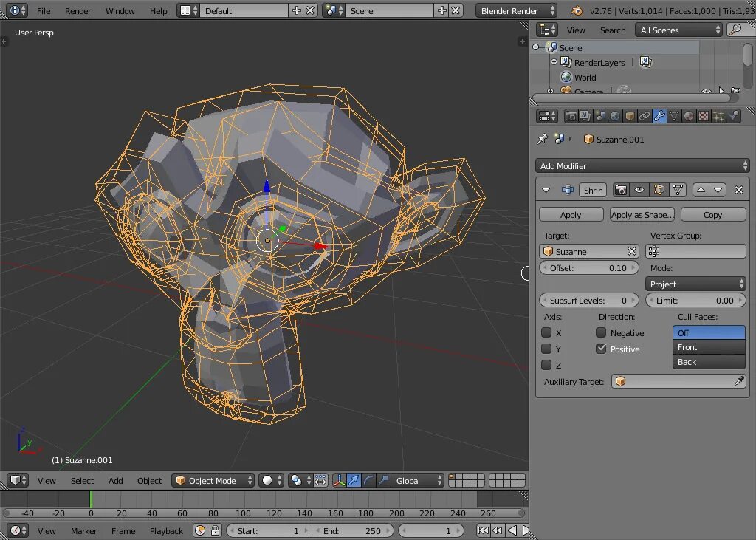This screenshot has height=540, width=756.
Task: Open the Object Mode selector dropdown
Action: (213, 481)
